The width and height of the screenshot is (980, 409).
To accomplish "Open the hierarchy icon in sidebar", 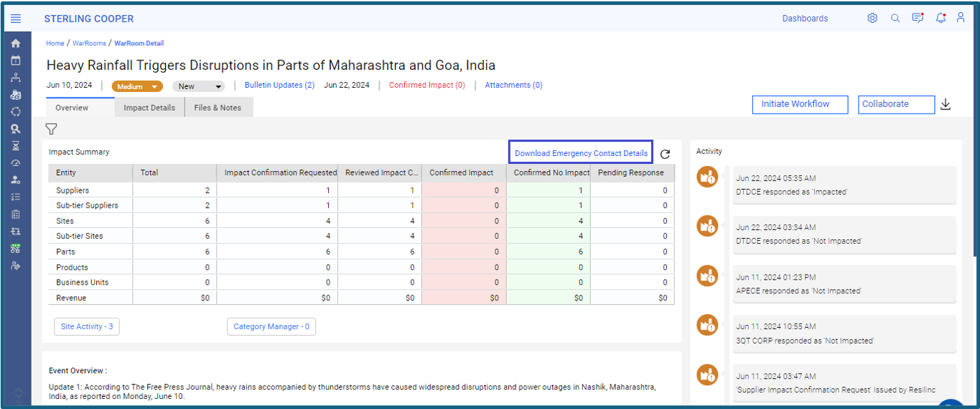I will pyautogui.click(x=16, y=78).
